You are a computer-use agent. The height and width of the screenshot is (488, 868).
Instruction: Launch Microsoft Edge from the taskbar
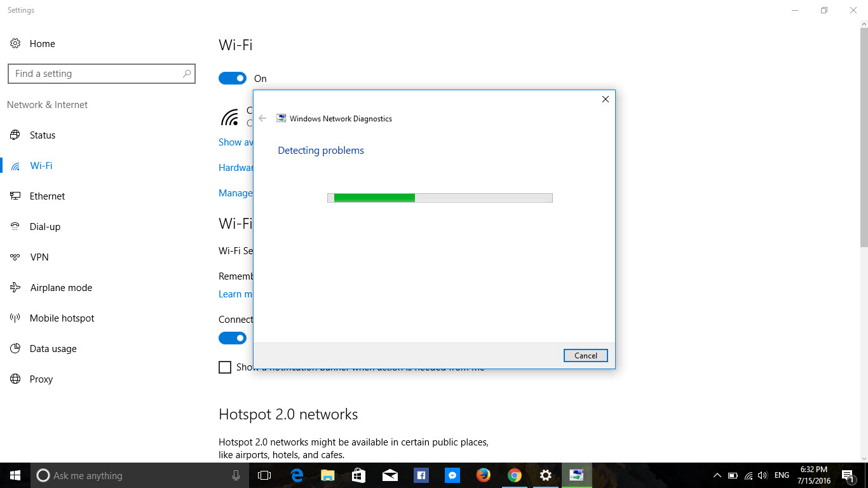296,475
